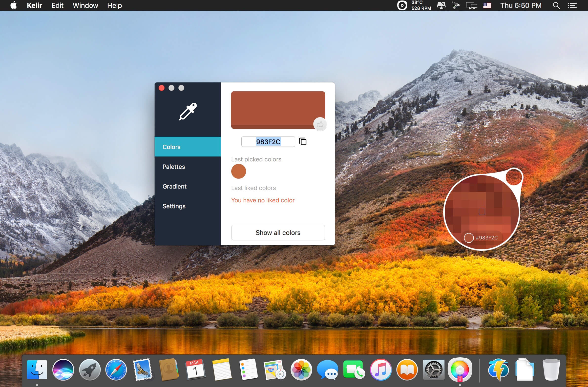This screenshot has width=588, height=387.
Task: Open System Preferences gear in the Dock
Action: coord(434,370)
